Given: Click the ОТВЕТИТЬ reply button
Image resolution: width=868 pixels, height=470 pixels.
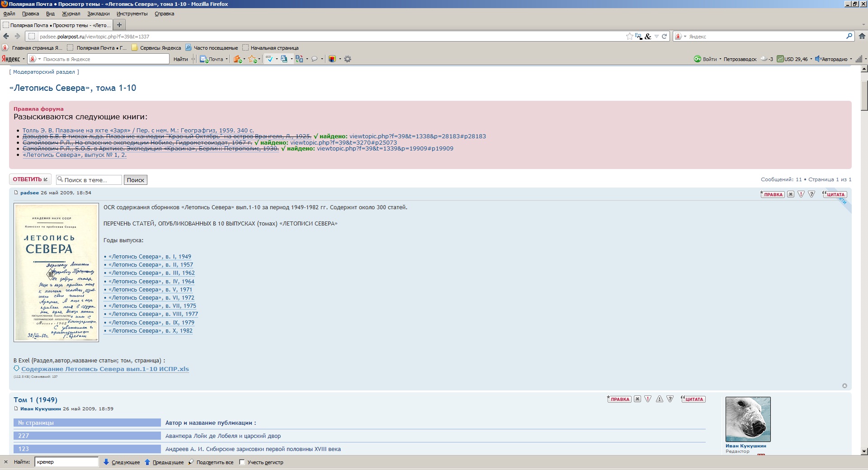Looking at the screenshot, I should tap(30, 179).
